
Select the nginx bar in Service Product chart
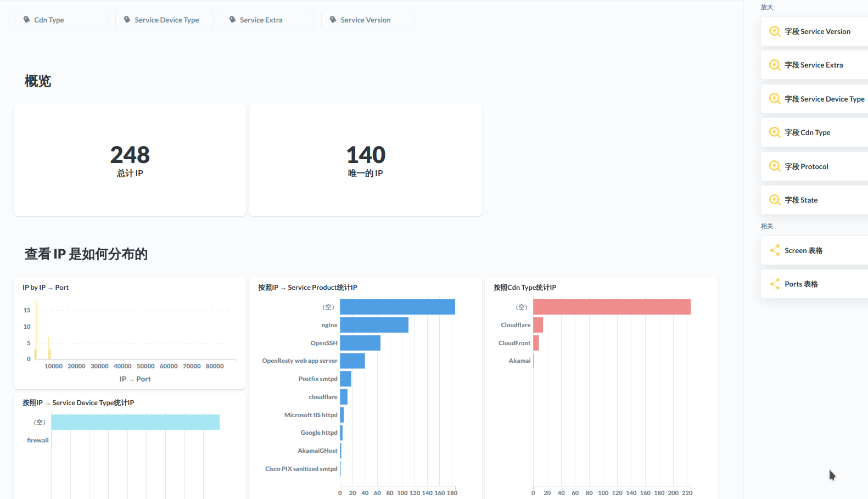(x=374, y=325)
